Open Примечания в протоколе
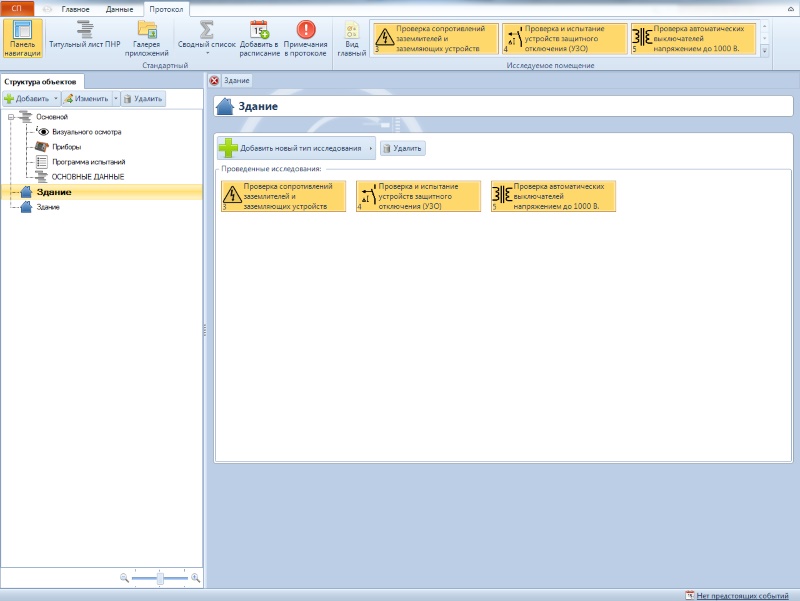 (306, 39)
